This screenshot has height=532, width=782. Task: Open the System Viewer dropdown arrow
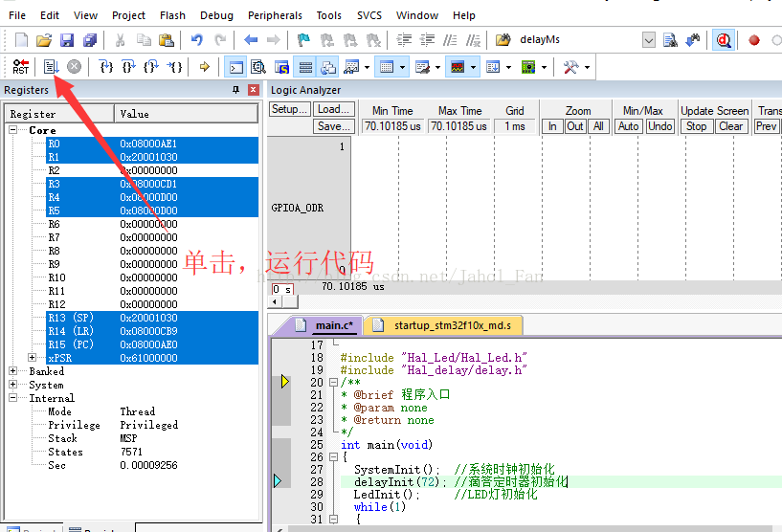[x=544, y=67]
